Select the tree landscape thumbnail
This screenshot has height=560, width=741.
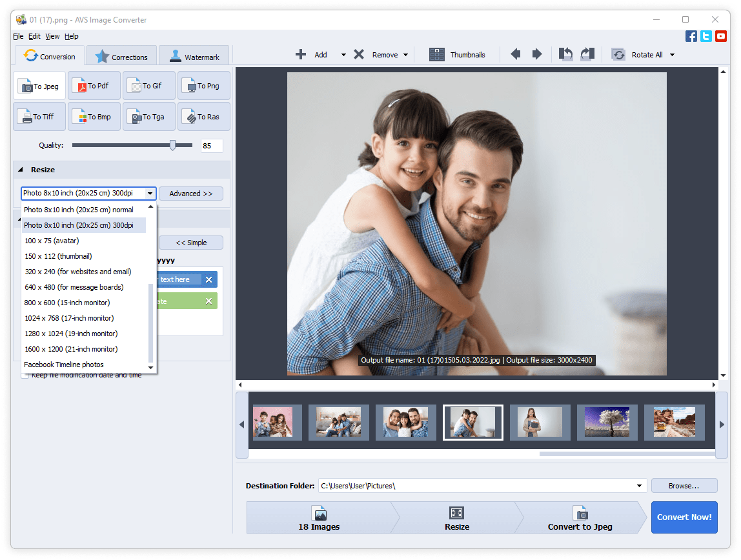pos(607,422)
